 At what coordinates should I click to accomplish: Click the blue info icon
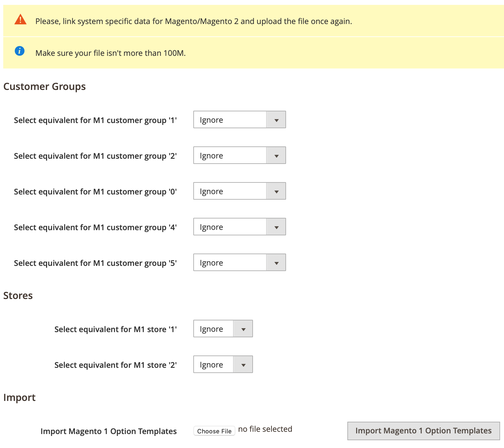(19, 51)
